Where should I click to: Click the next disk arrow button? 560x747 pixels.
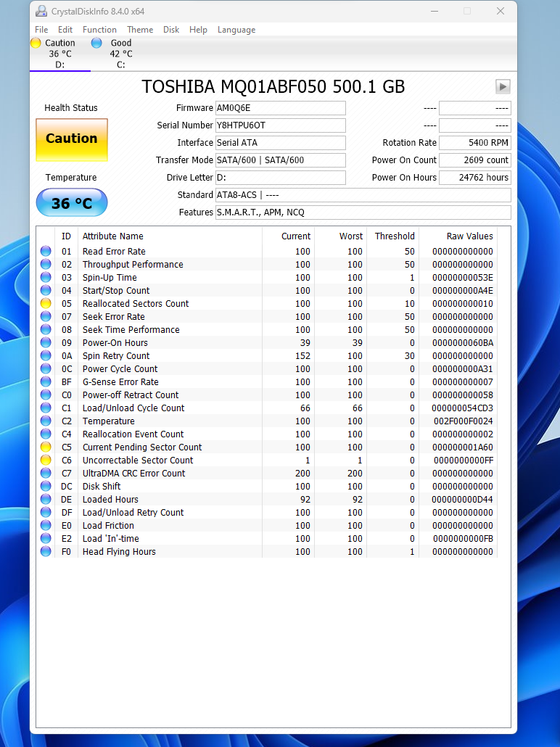click(503, 87)
